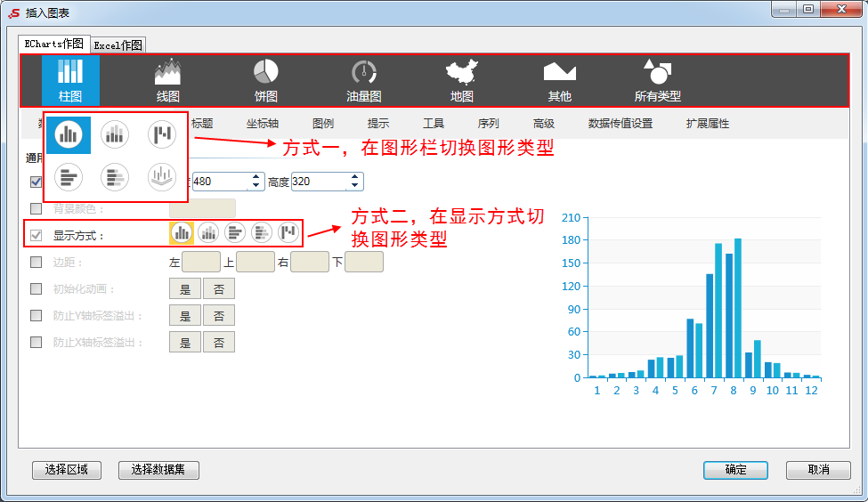Increase 高度 value with up arrow
This screenshot has width=868, height=502.
tap(355, 177)
